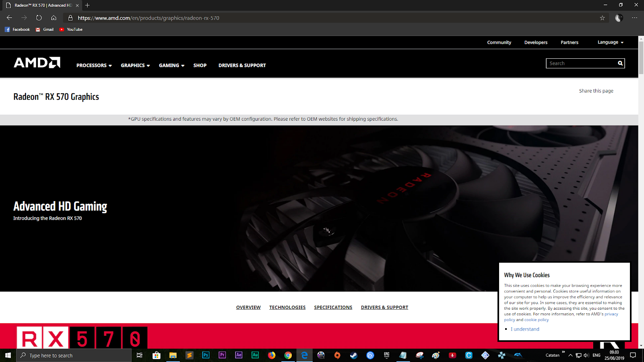
Task: Expand the Language dropdown
Action: (611, 42)
